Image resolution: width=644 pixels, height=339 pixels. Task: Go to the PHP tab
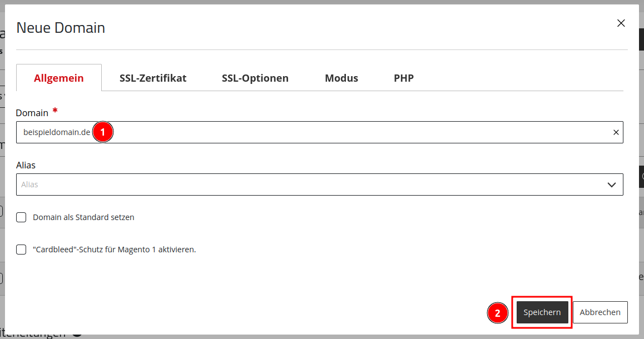click(404, 78)
